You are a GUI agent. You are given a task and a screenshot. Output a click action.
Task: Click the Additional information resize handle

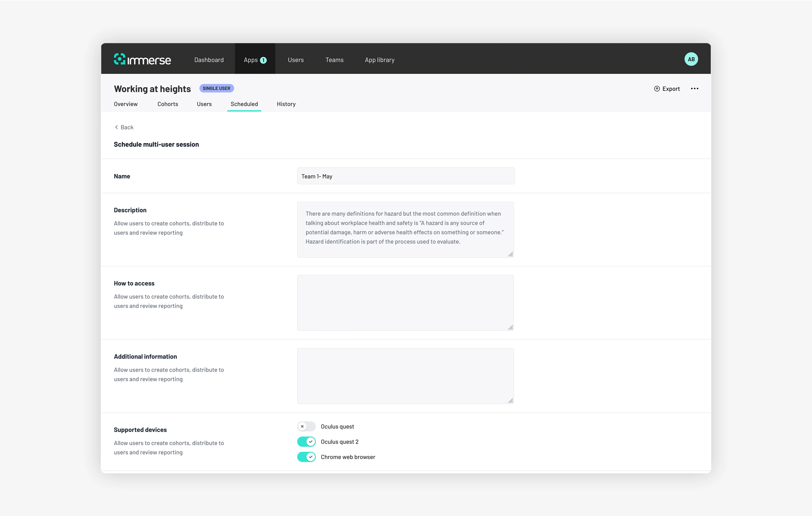click(511, 400)
